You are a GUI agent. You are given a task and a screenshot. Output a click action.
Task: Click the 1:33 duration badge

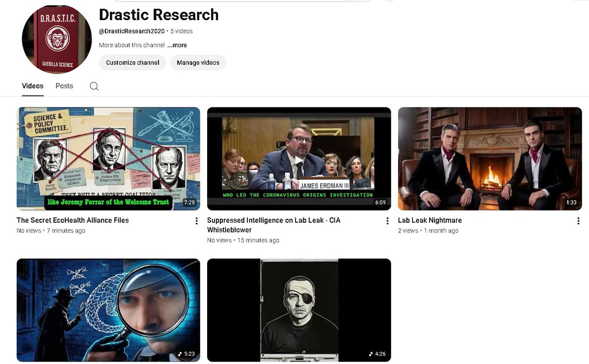571,202
